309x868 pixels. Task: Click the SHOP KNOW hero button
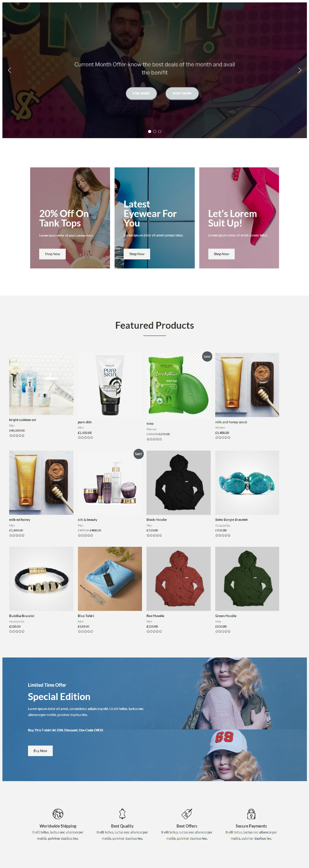pyautogui.click(x=182, y=93)
